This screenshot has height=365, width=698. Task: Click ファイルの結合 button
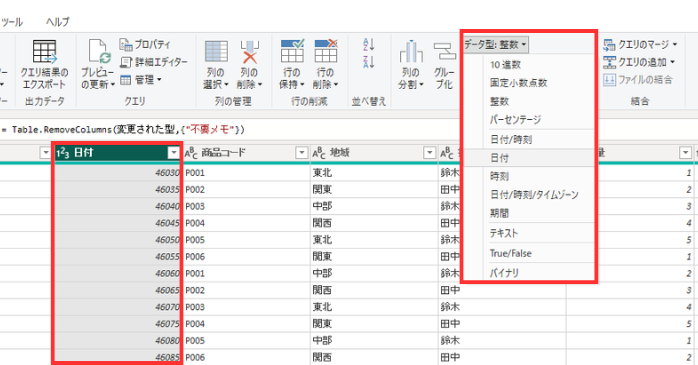point(637,80)
